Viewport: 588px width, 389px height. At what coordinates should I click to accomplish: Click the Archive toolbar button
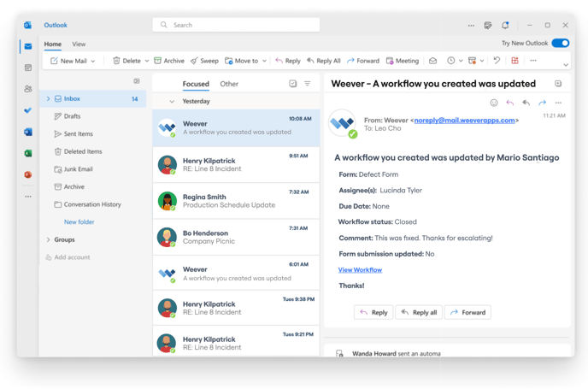tap(169, 61)
